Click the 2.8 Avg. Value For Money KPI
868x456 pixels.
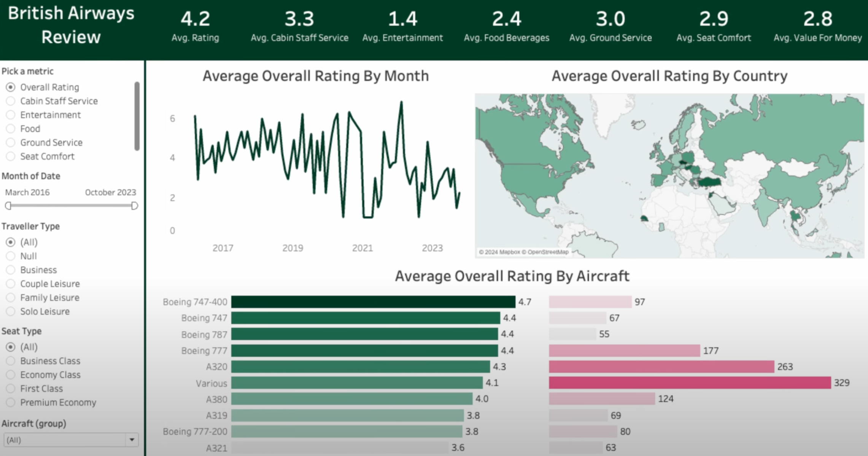(817, 27)
